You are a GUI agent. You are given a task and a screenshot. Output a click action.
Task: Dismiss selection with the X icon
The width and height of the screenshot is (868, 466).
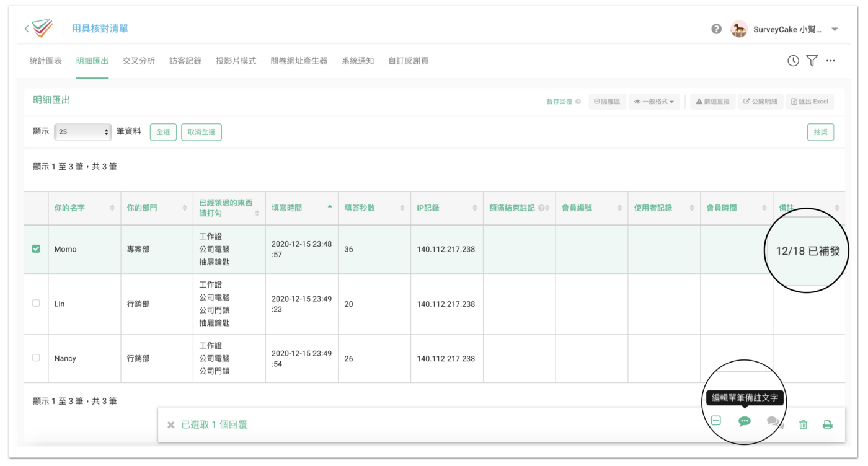tap(170, 425)
